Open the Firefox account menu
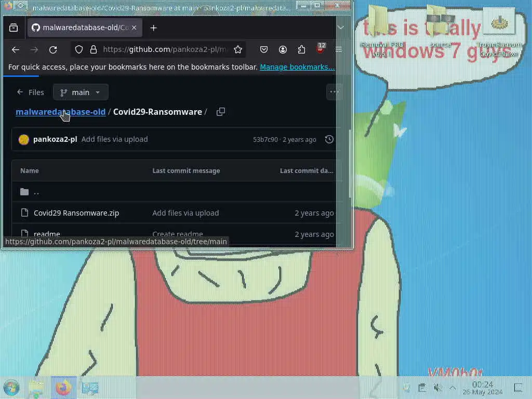The width and height of the screenshot is (532, 399). click(x=283, y=50)
